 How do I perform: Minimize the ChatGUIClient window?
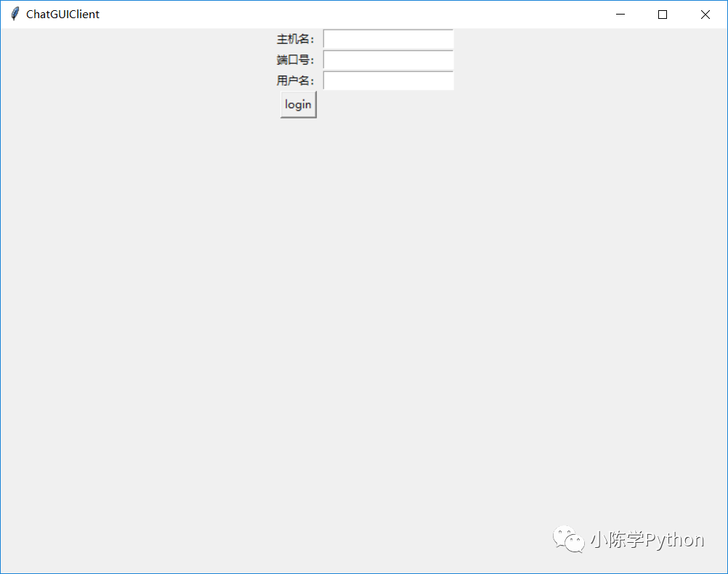pos(620,15)
